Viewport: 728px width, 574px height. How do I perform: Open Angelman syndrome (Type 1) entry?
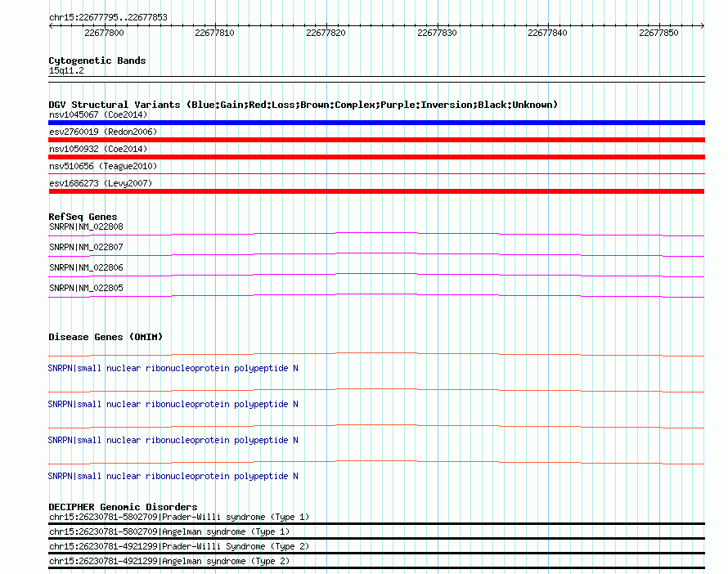coord(169,531)
